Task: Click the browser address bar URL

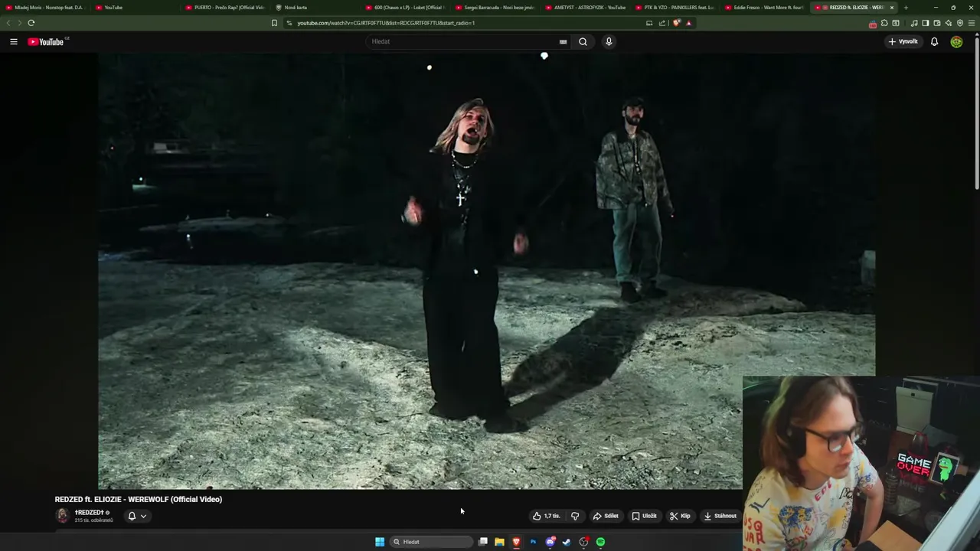Action: click(386, 23)
